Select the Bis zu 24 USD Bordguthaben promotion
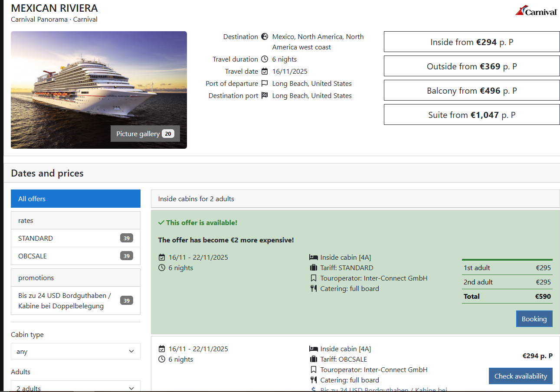 (x=75, y=301)
